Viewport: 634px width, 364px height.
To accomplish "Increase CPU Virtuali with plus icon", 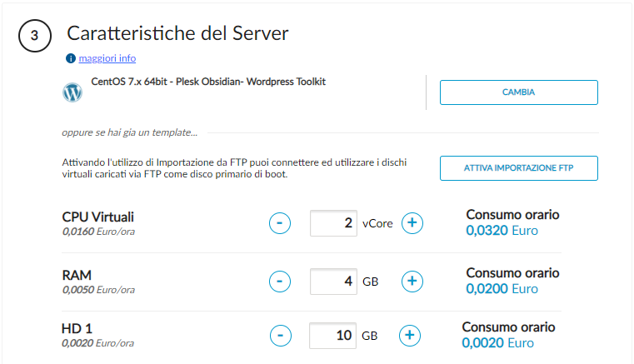I will (412, 223).
